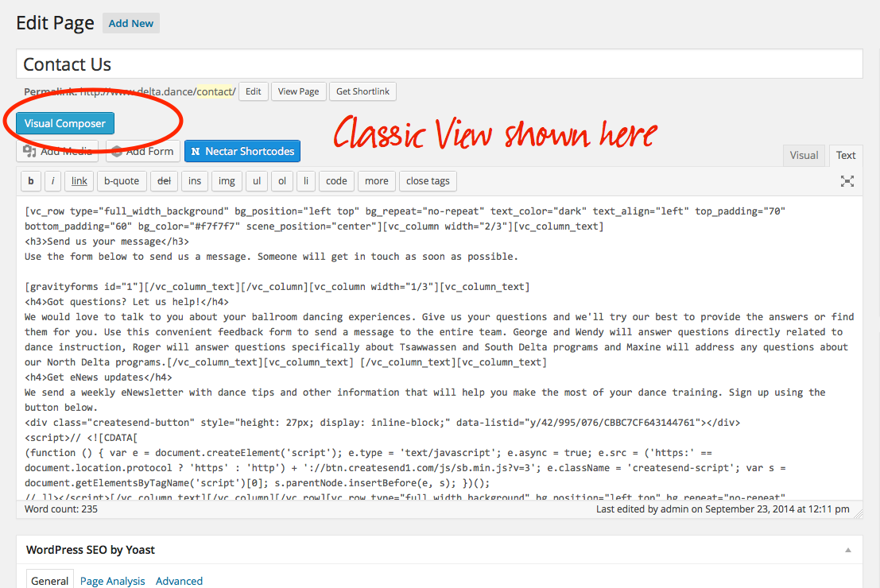Switch to Visual Composer editor
Image resolution: width=880 pixels, height=588 pixels.
click(x=65, y=123)
